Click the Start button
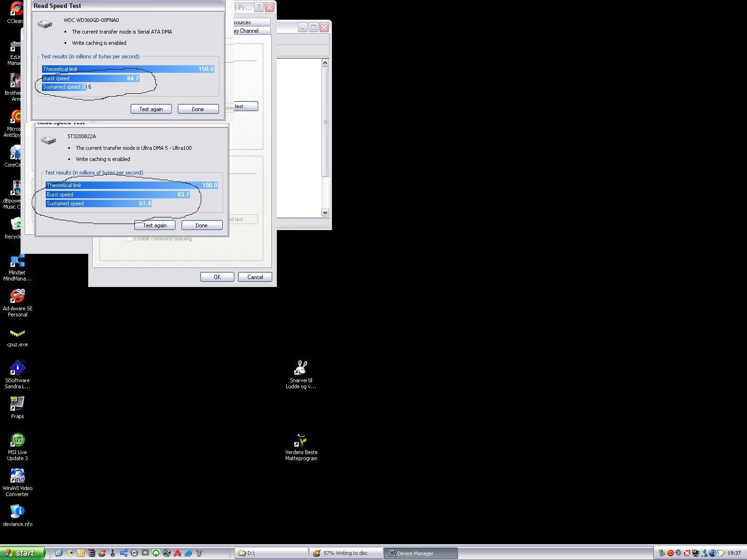This screenshot has width=747, height=560. pos(22,553)
